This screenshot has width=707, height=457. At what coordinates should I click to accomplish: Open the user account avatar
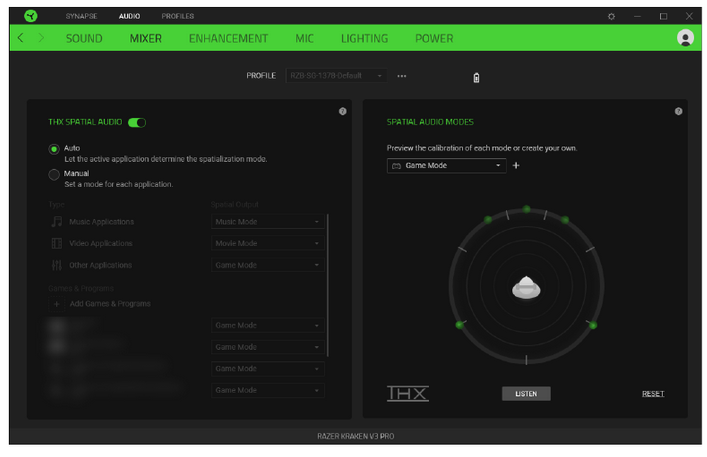pyautogui.click(x=685, y=38)
